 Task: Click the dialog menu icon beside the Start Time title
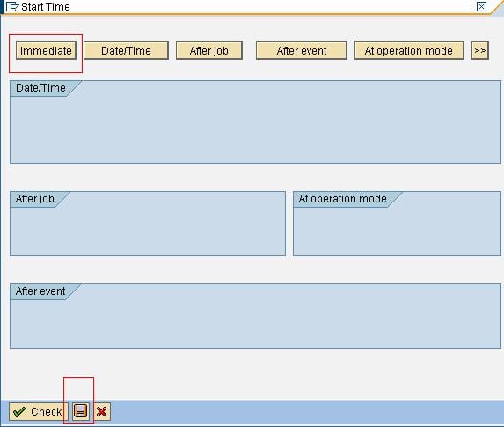pos(12,6)
